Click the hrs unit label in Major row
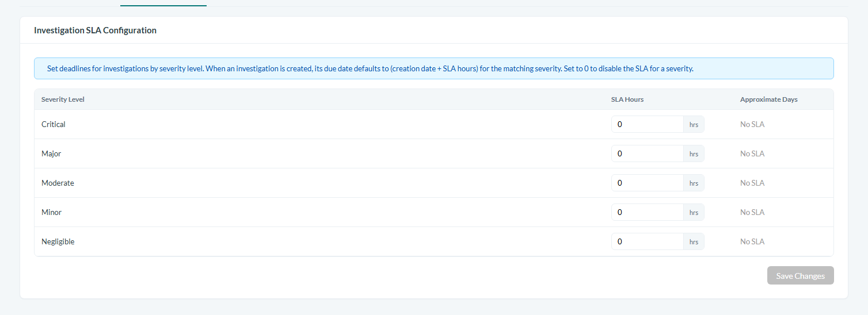This screenshot has width=868, height=315. click(x=694, y=153)
